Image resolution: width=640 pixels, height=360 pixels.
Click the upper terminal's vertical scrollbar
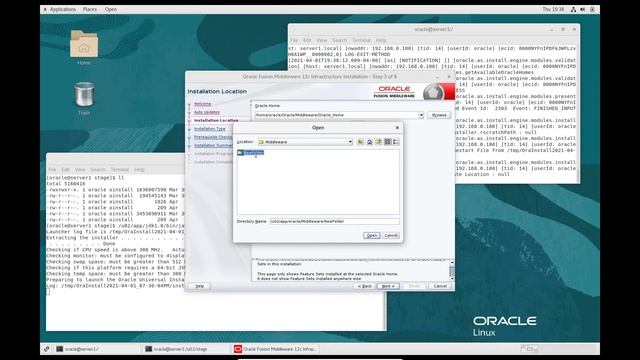[578, 113]
